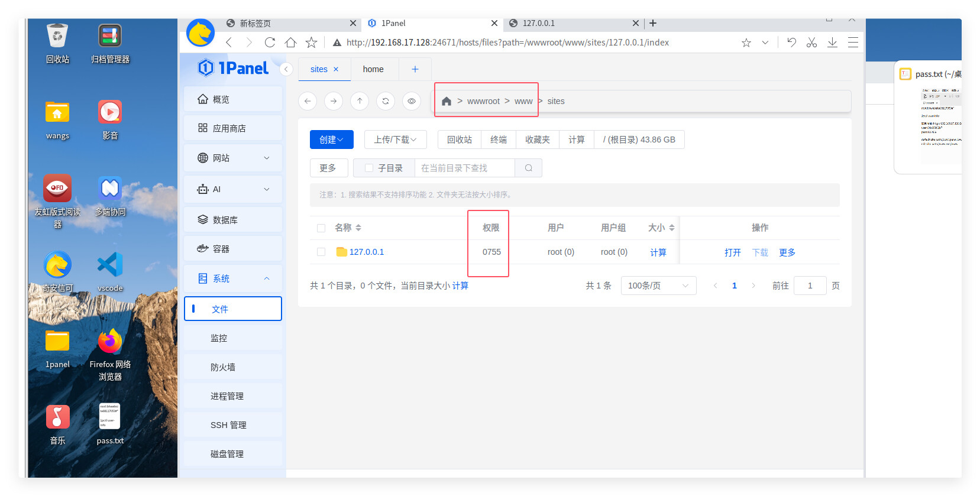Collapse the 1Panel sidebar arrow
This screenshot has width=980, height=496.
click(286, 69)
